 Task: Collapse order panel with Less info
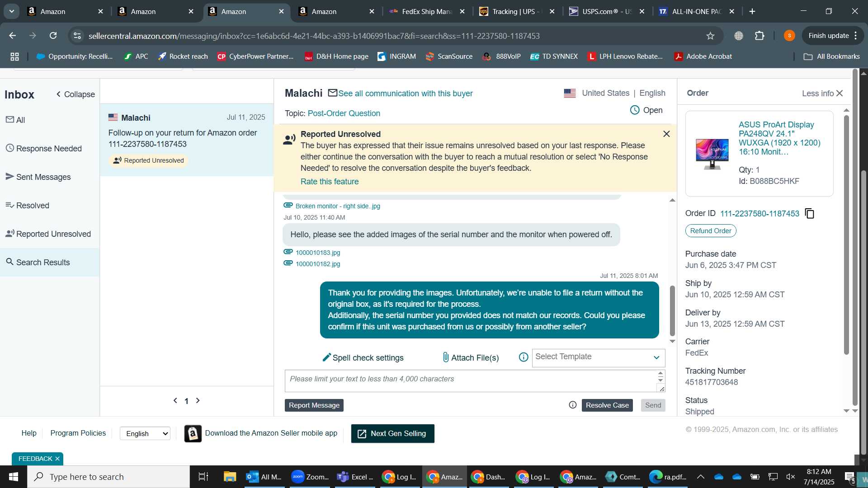pyautogui.click(x=822, y=93)
